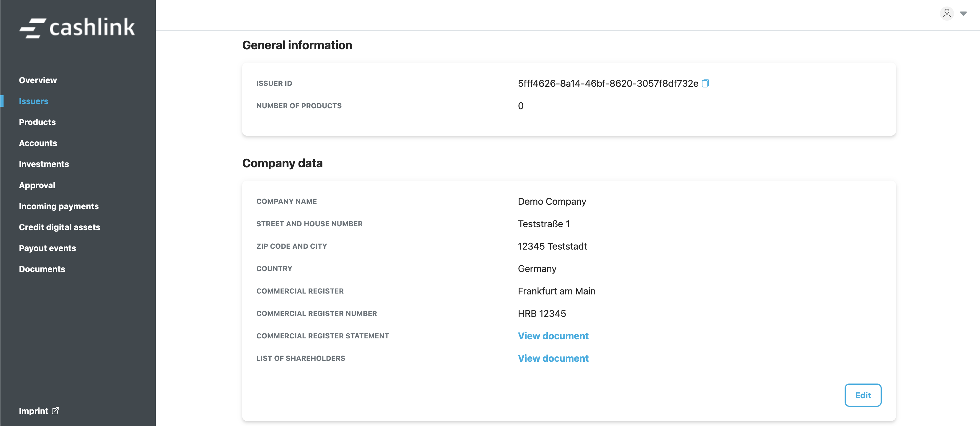Viewport: 980px width, 426px height.
Task: Go to the Approval page
Action: [x=37, y=185]
